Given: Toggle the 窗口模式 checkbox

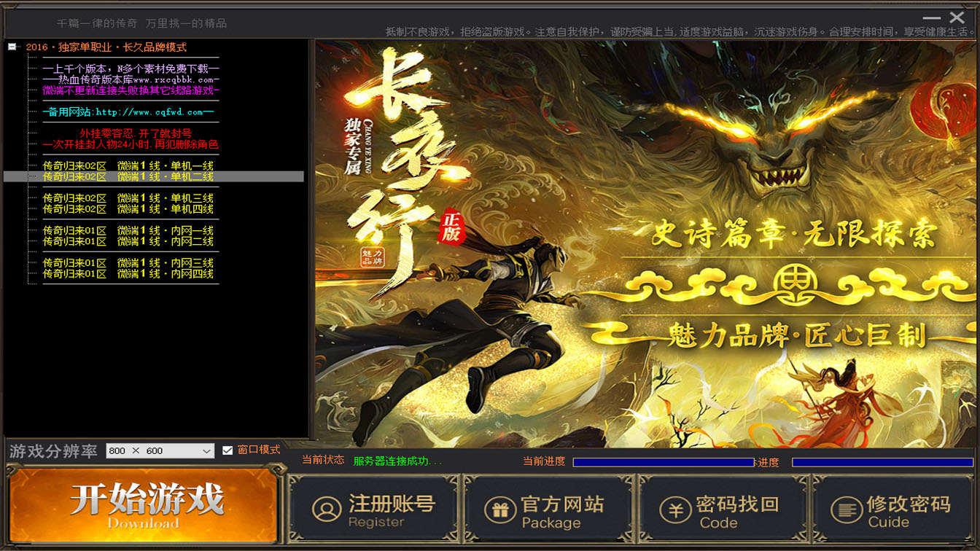Looking at the screenshot, I should tap(227, 450).
